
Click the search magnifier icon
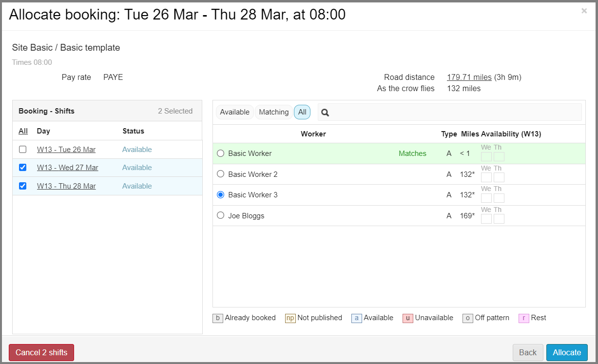tap(326, 113)
